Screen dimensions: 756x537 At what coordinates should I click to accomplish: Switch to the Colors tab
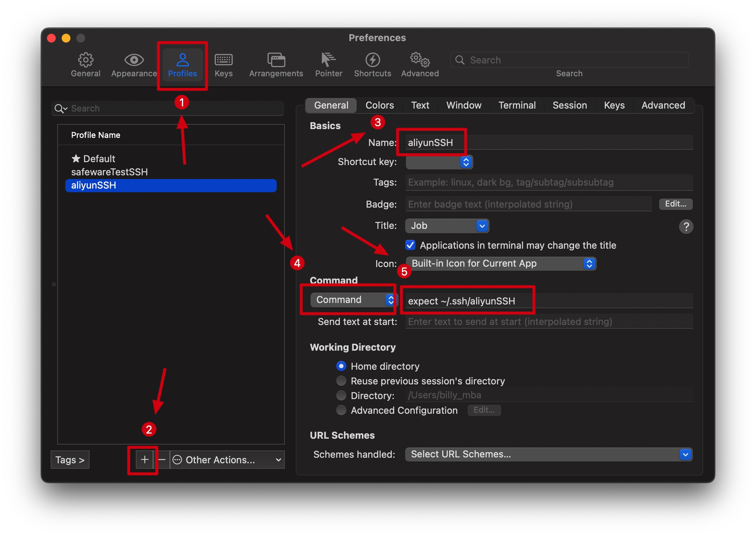point(379,105)
